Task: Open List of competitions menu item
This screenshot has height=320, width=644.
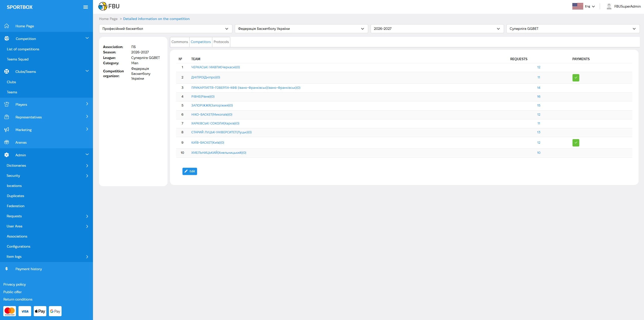Action: point(23,49)
